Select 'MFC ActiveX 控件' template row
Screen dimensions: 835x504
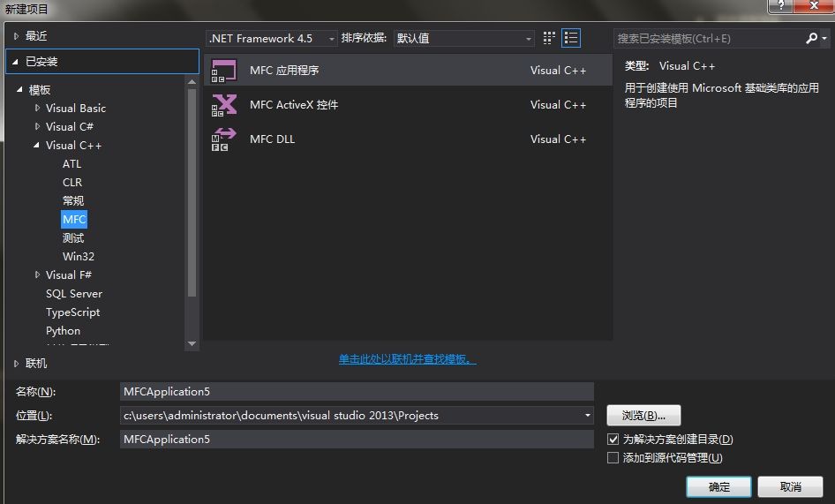(408, 105)
